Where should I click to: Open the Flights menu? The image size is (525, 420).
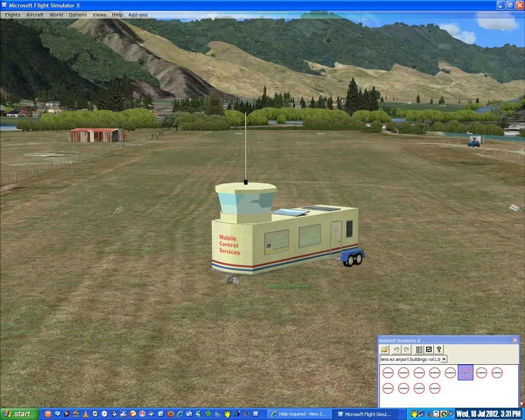[x=12, y=15]
